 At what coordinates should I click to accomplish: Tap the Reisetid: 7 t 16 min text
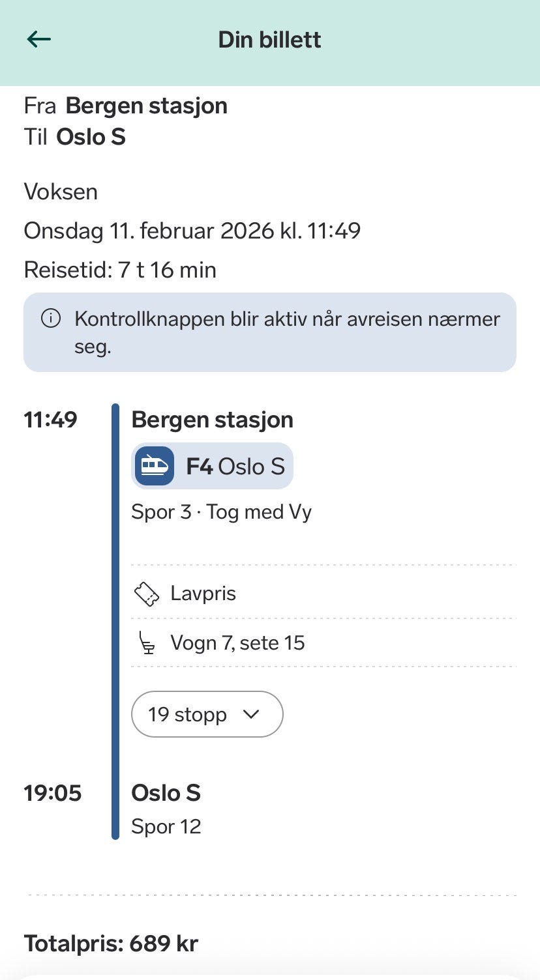[x=120, y=270]
